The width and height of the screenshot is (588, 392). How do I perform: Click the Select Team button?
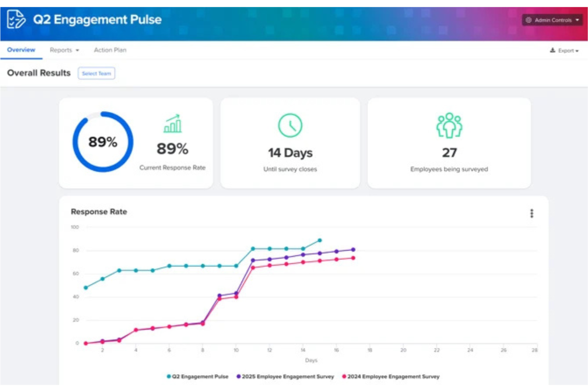click(97, 73)
